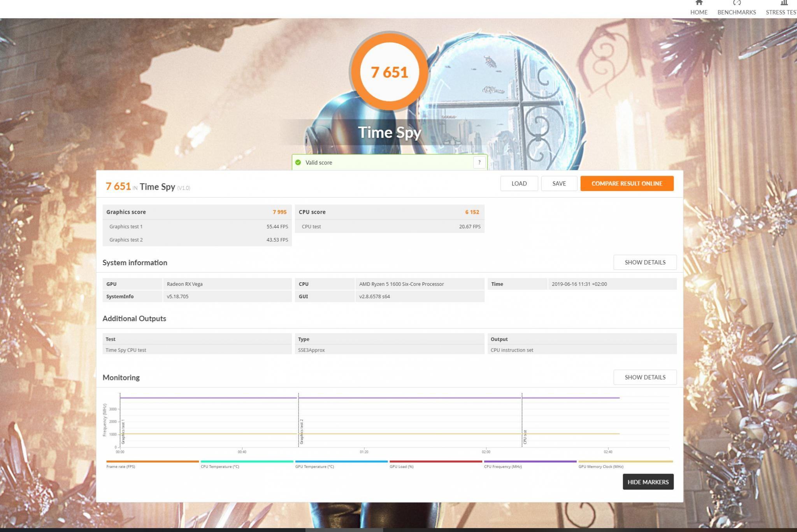
Task: Click the SAVE result button
Action: tap(559, 184)
